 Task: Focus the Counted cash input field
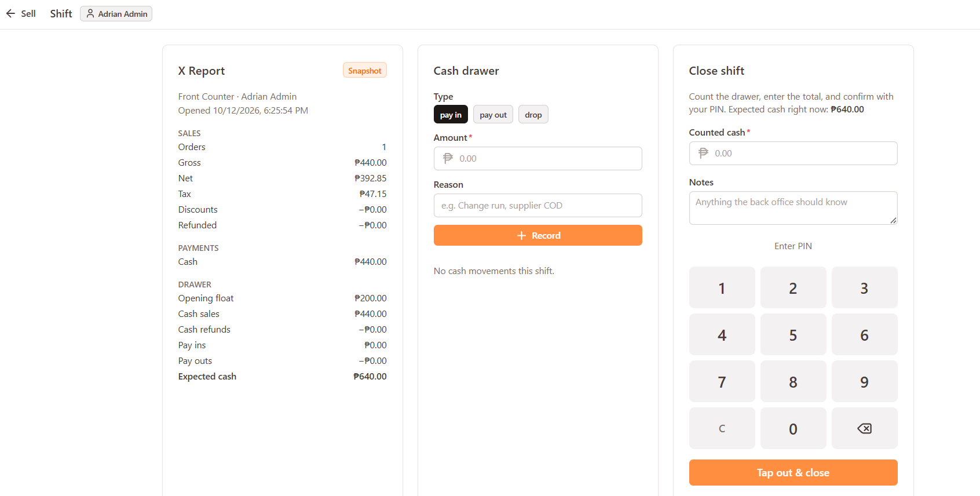pos(793,153)
